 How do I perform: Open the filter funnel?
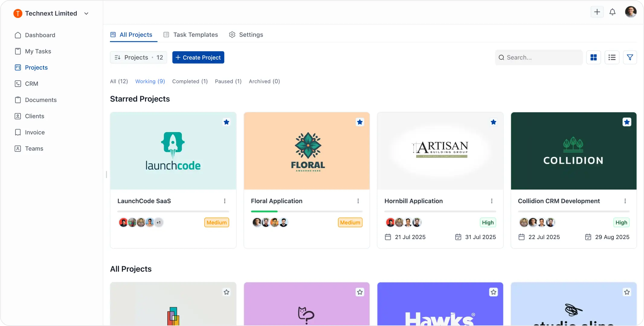[630, 57]
